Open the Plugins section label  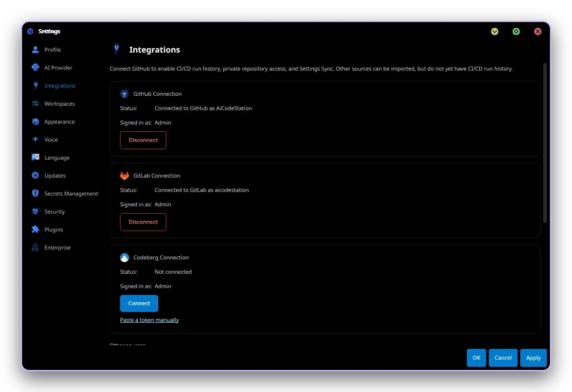(54, 230)
